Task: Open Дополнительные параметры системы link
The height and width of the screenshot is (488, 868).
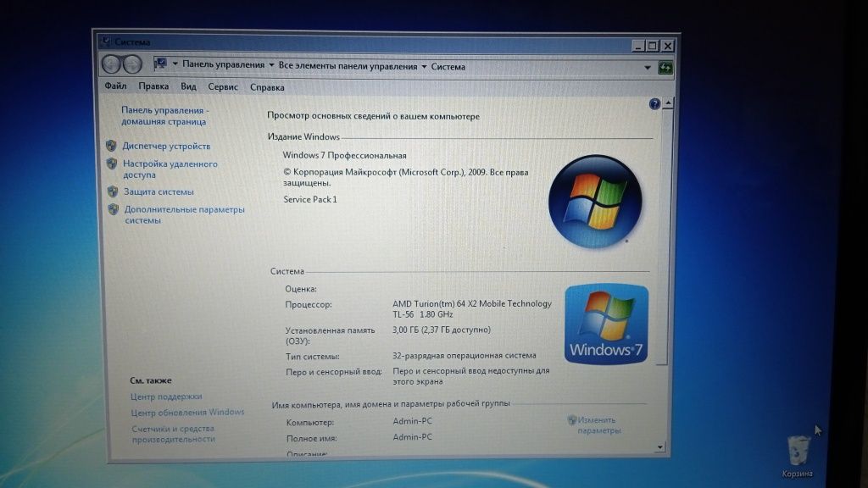Action: tap(184, 214)
